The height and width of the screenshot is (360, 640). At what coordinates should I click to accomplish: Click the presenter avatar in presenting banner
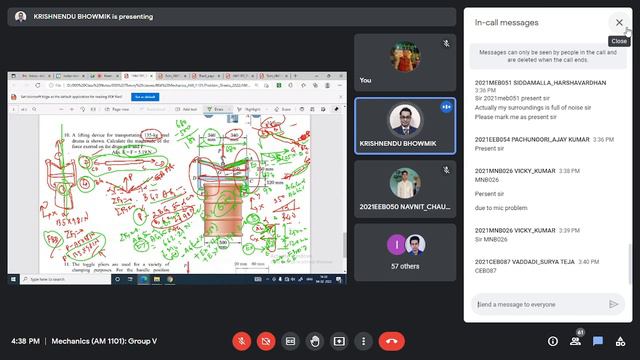point(20,16)
